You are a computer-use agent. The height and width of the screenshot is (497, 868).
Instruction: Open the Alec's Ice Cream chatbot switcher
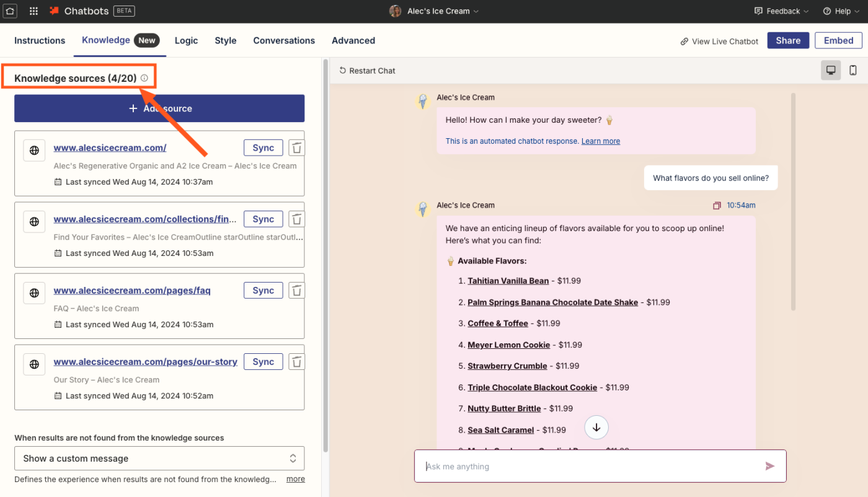pyautogui.click(x=434, y=11)
